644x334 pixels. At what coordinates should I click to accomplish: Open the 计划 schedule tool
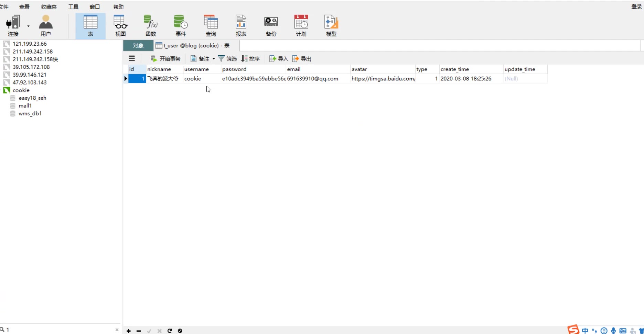coord(301,26)
